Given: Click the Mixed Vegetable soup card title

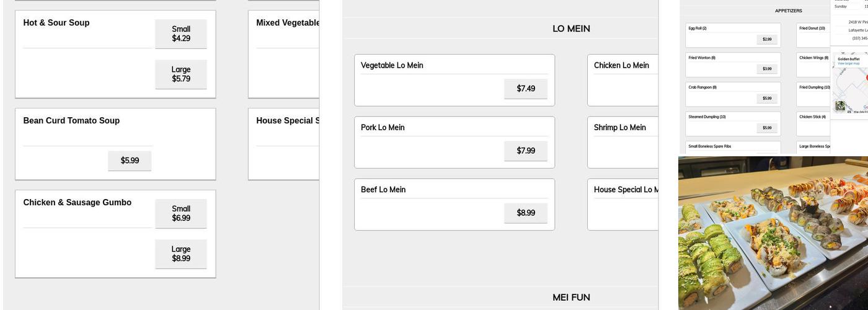Looking at the screenshot, I should [288, 23].
